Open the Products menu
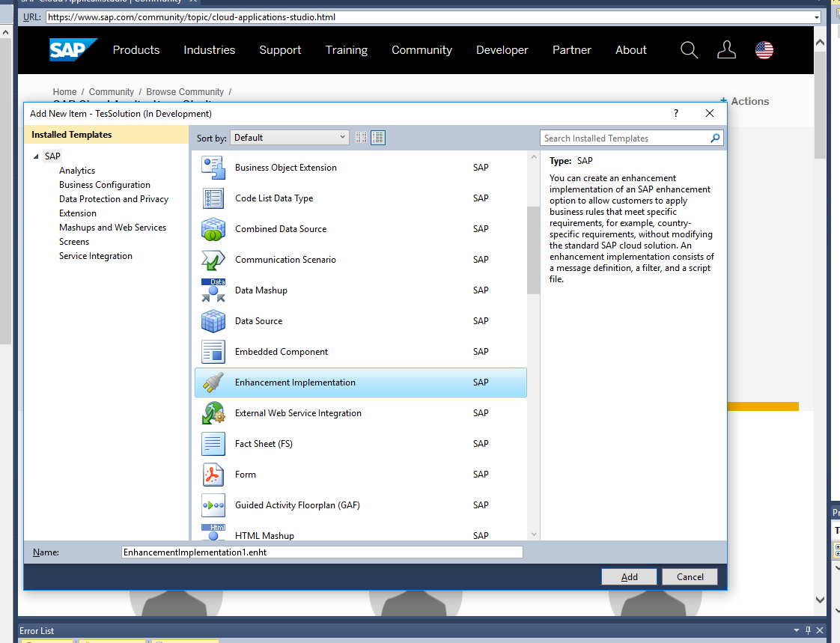Image resolution: width=840 pixels, height=643 pixels. (x=136, y=50)
